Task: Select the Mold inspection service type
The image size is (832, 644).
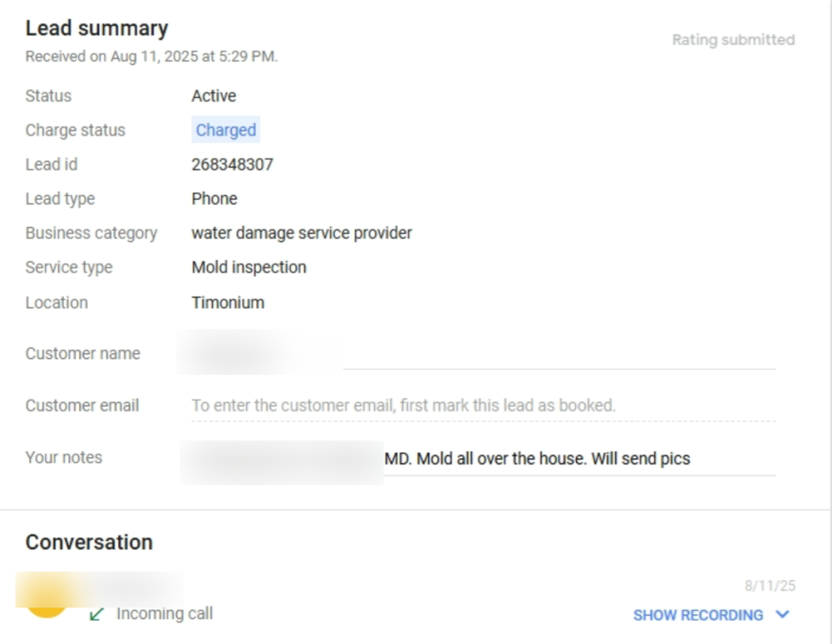Action: 249,267
